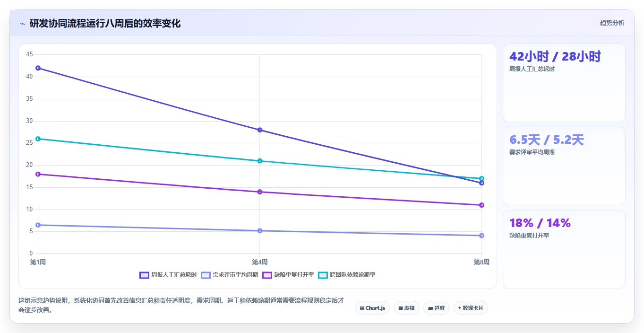Click the y-axis label 20

[29, 165]
